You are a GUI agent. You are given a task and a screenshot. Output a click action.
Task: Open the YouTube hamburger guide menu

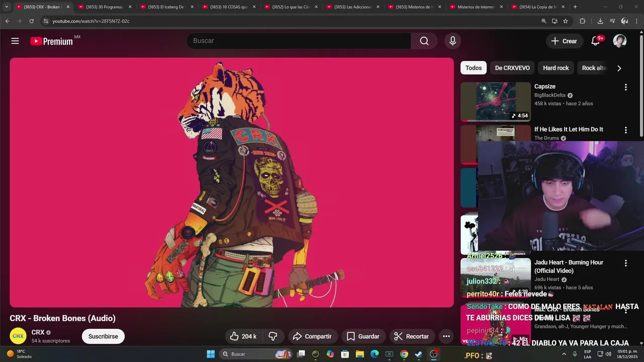point(15,41)
